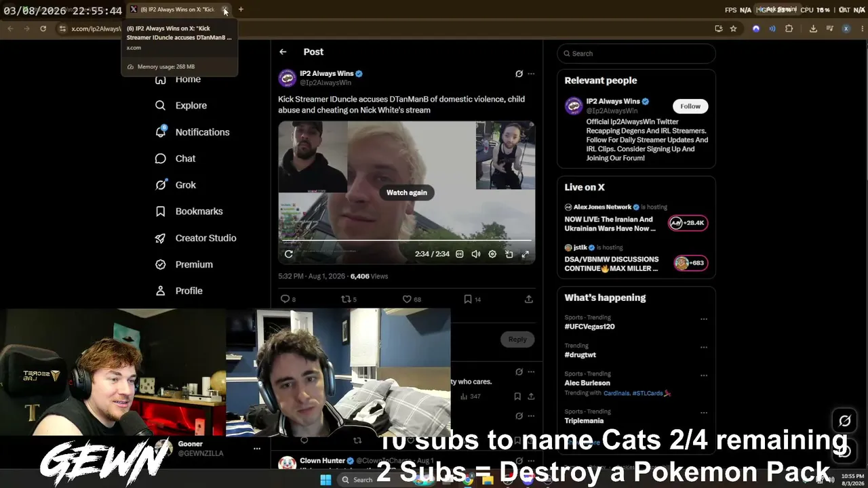
Task: Click the +28.4K listeners badge
Action: click(688, 223)
